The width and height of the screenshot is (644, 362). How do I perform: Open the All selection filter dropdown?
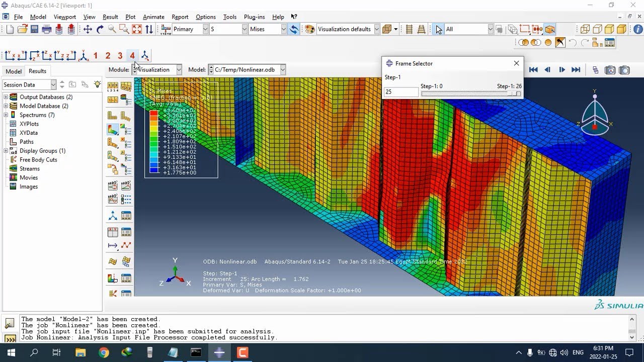pos(491,29)
